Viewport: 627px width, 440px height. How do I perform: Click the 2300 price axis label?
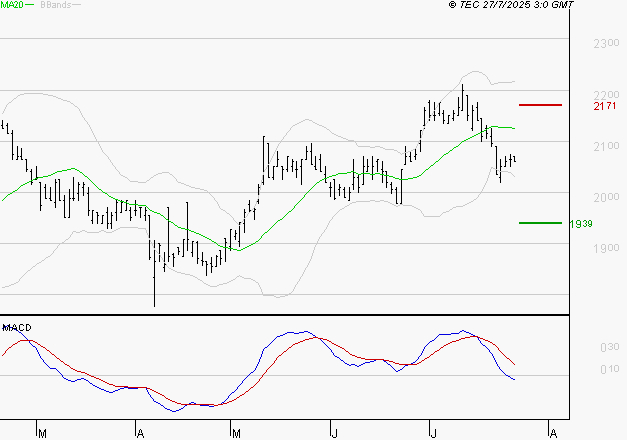606,43
